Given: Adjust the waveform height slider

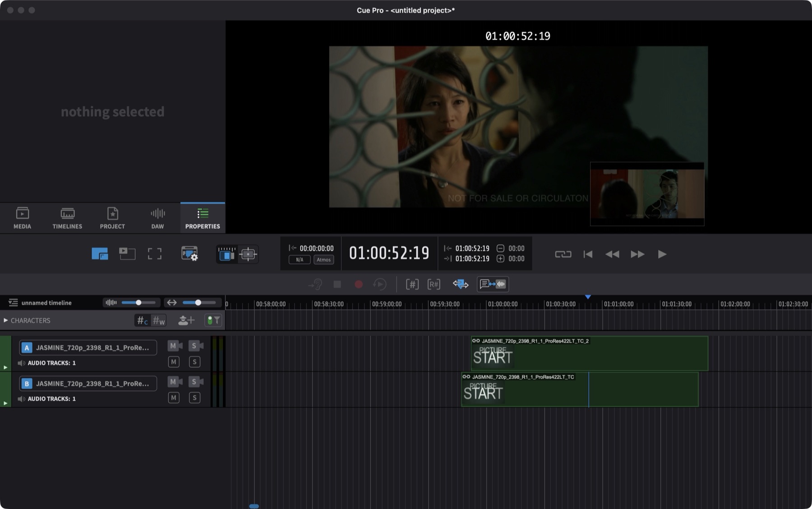Looking at the screenshot, I should tap(138, 303).
